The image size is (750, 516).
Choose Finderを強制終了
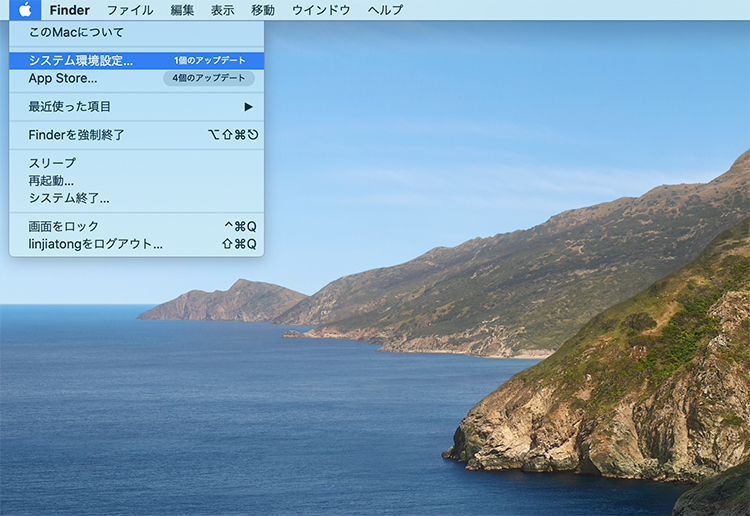pyautogui.click(x=136, y=135)
